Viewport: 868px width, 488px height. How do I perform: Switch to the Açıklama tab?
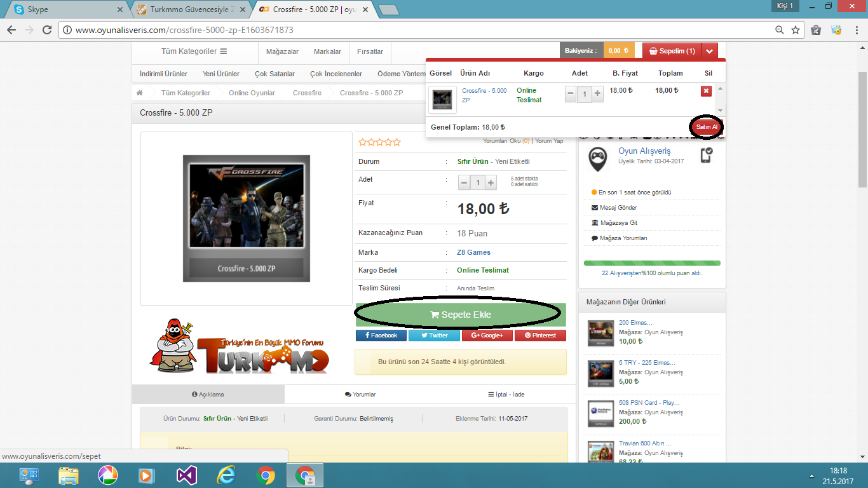tap(208, 395)
